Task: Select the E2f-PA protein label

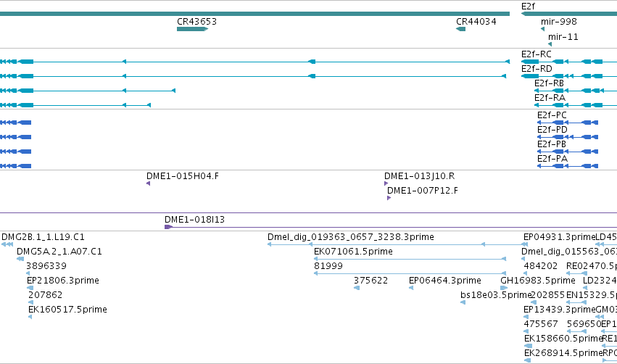Action: [x=552, y=159]
